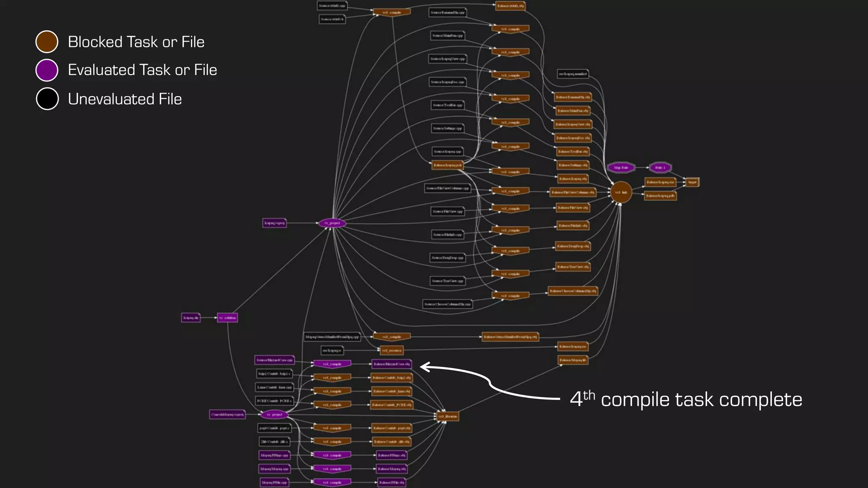Select the brown Release lcopaq.pch file node

[x=448, y=165]
